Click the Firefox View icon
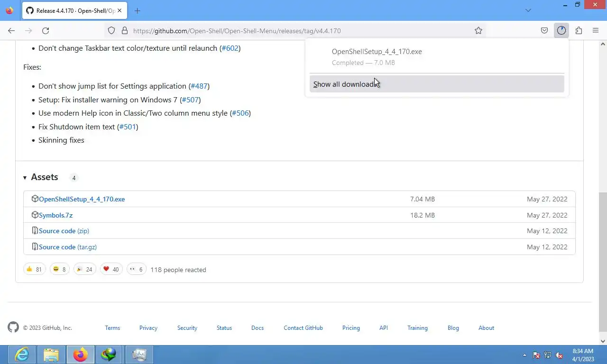Viewport: 607px width, 364px height. click(9, 10)
